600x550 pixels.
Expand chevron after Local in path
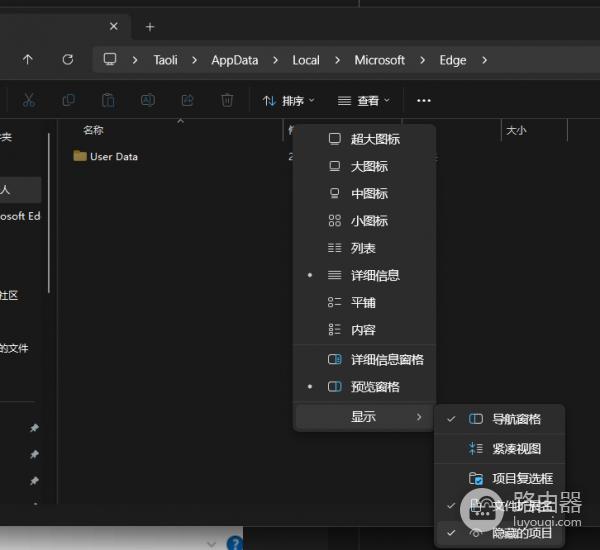[x=337, y=60]
